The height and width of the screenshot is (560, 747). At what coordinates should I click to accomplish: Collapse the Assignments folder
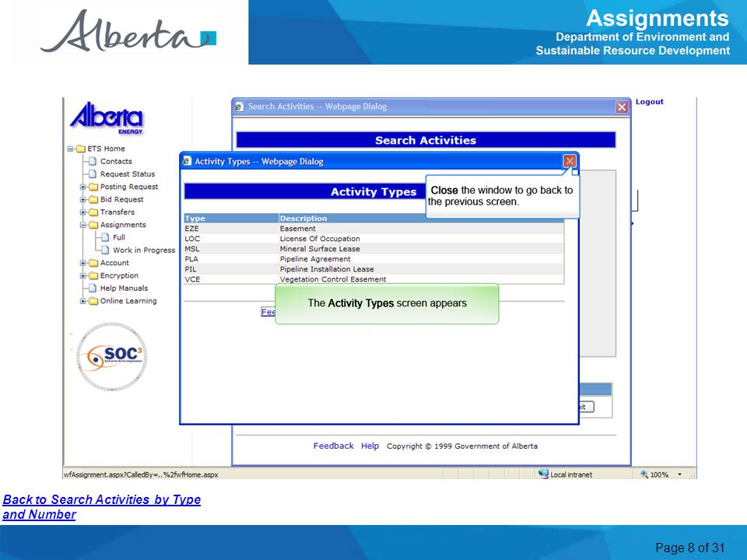pos(83,225)
